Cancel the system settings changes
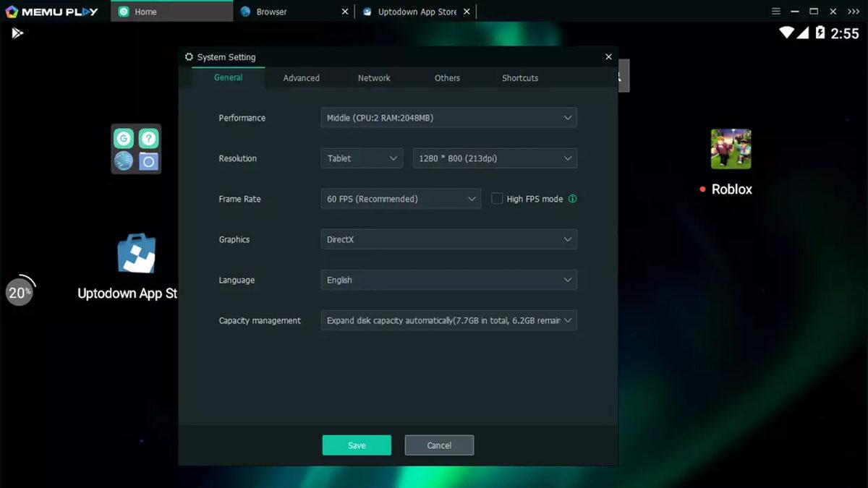The height and width of the screenshot is (488, 868). [439, 445]
